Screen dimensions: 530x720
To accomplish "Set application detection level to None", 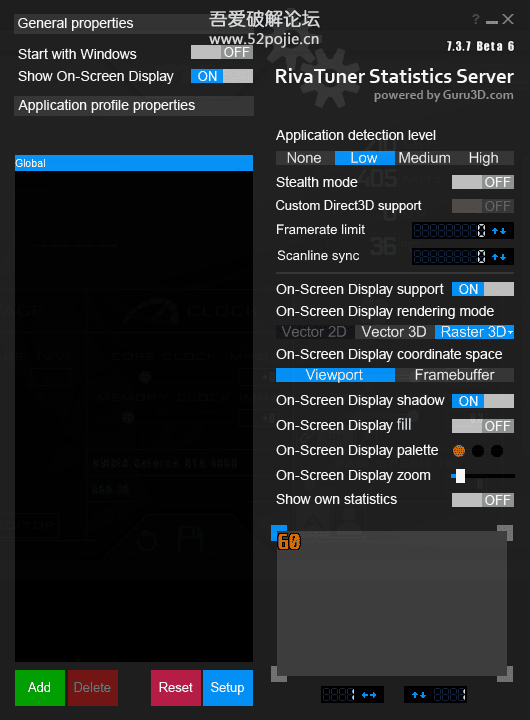I will (305, 158).
